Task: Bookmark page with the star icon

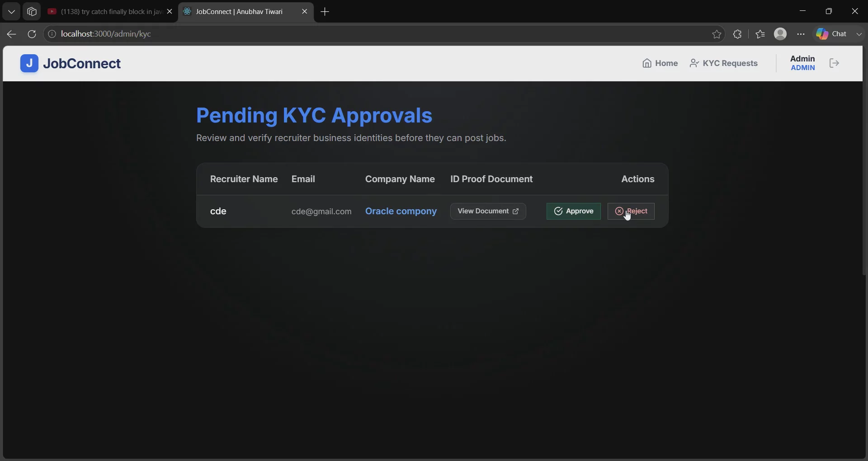Action: click(717, 34)
